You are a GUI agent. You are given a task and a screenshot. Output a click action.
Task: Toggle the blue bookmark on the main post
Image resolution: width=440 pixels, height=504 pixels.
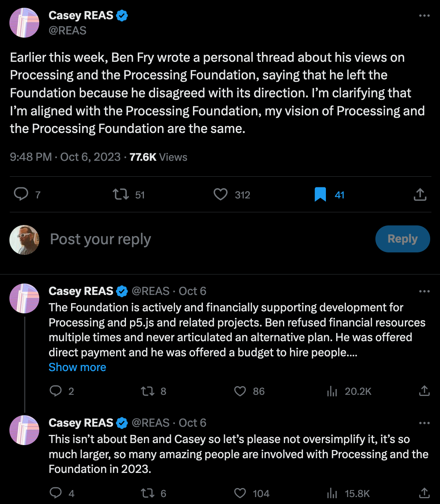[x=320, y=194]
